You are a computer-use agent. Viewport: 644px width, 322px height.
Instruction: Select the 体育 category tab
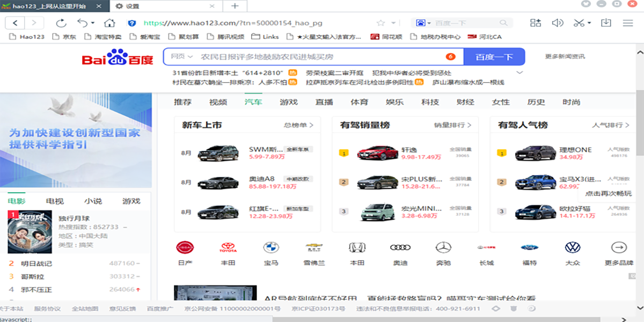[x=359, y=102]
